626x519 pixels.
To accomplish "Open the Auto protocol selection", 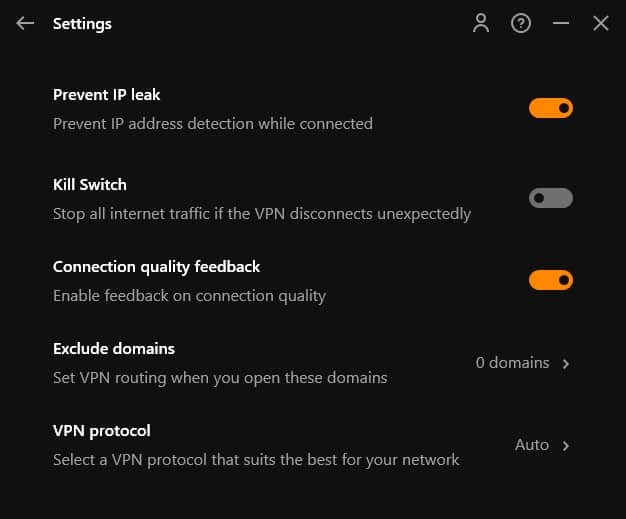I will [x=532, y=445].
